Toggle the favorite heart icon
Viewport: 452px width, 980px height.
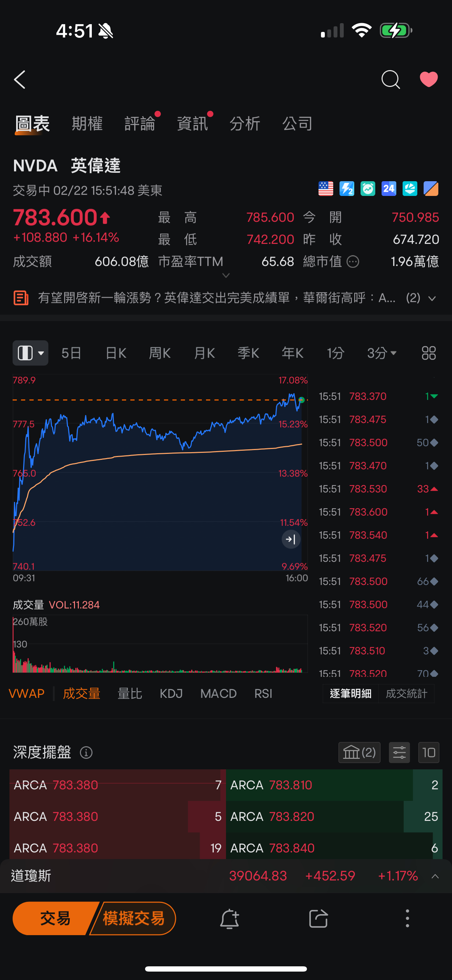[429, 79]
